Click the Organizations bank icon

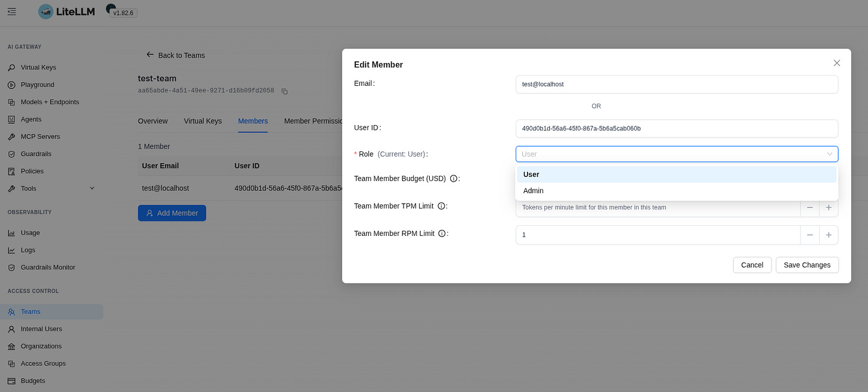click(11, 346)
